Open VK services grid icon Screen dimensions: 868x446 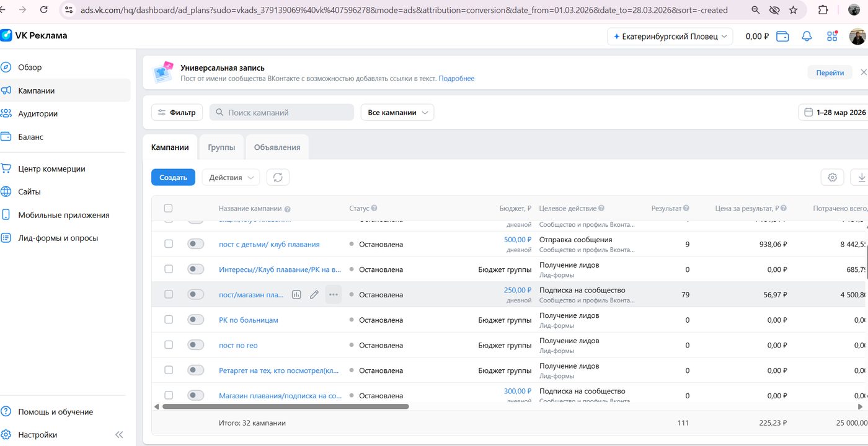832,37
